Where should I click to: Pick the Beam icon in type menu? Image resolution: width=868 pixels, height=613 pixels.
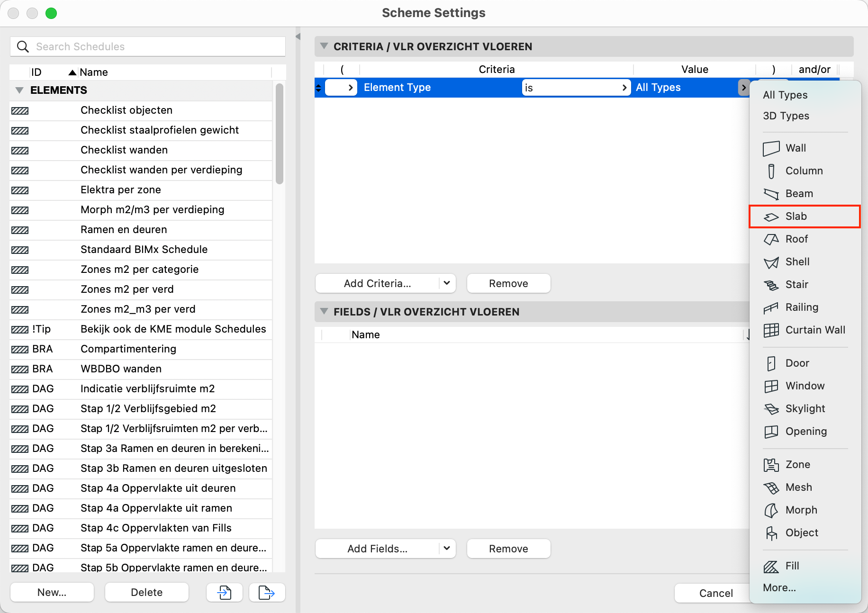tap(771, 194)
